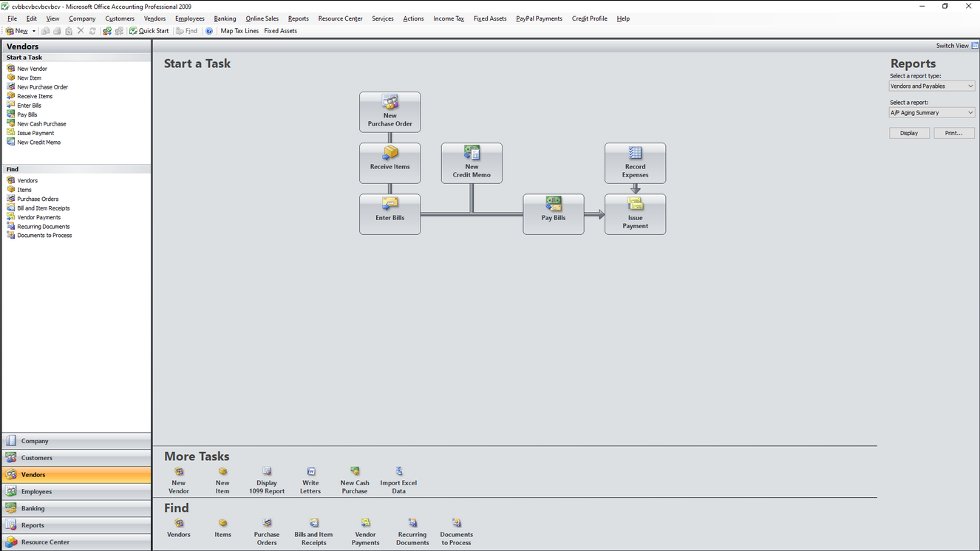Screen dimensions: 980x551
Task: Click New Credit Memo link in sidebar
Action: point(38,143)
